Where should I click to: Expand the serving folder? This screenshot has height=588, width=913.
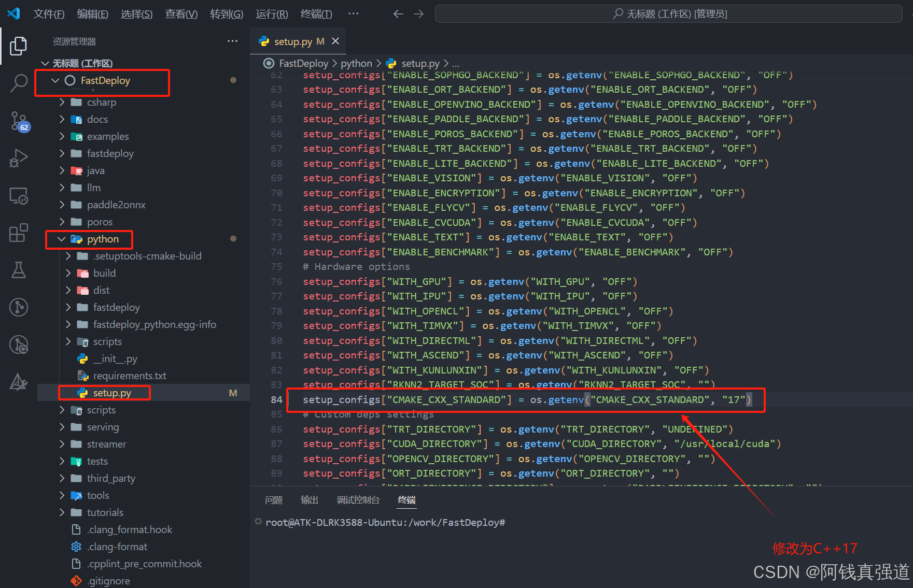62,427
